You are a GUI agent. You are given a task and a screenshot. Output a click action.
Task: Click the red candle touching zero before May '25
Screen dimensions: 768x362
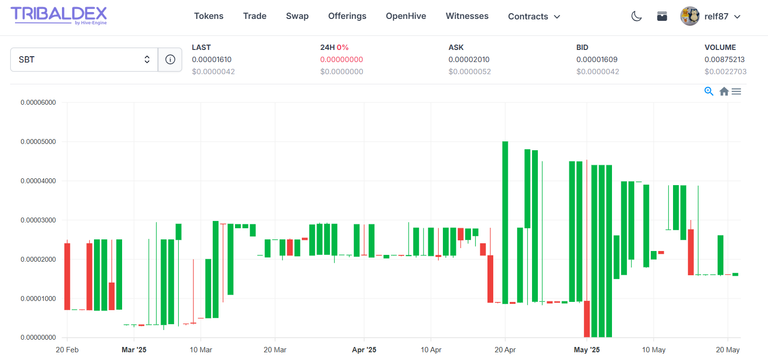(587, 319)
